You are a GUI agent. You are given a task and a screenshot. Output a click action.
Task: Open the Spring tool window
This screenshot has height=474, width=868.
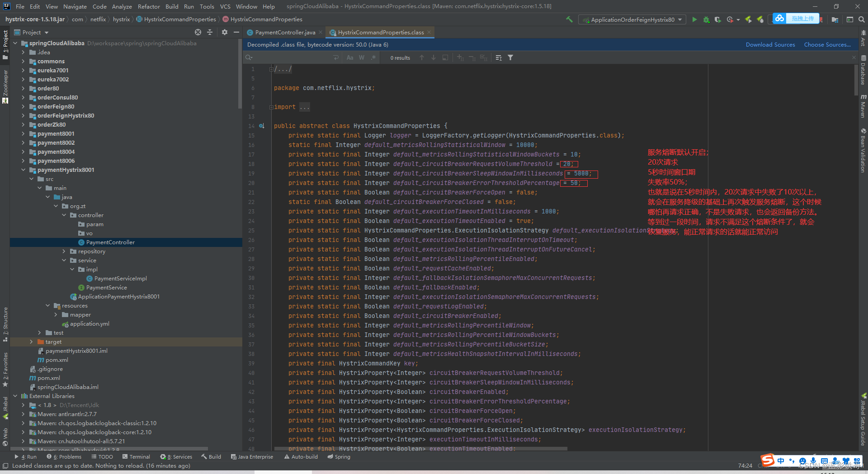click(339, 456)
